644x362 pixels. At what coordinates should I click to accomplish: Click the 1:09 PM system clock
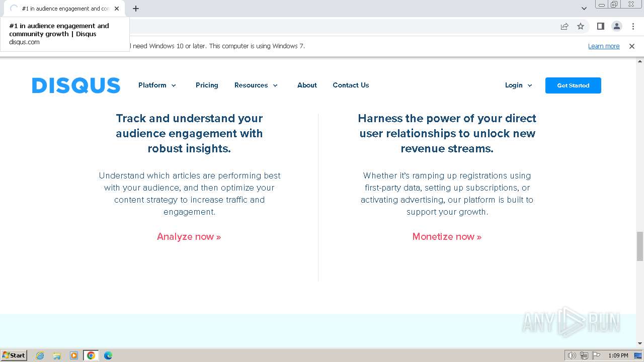click(x=618, y=355)
